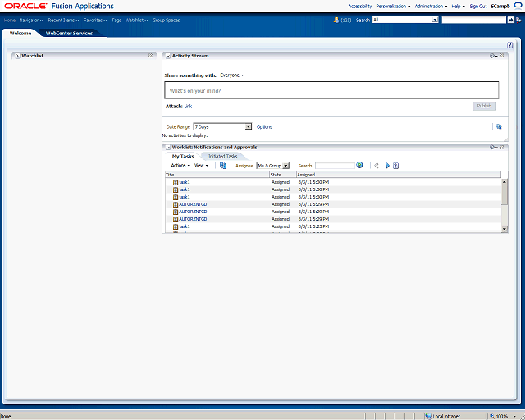Click the Publish button
Viewport: 525px width, 420px height.
point(484,106)
